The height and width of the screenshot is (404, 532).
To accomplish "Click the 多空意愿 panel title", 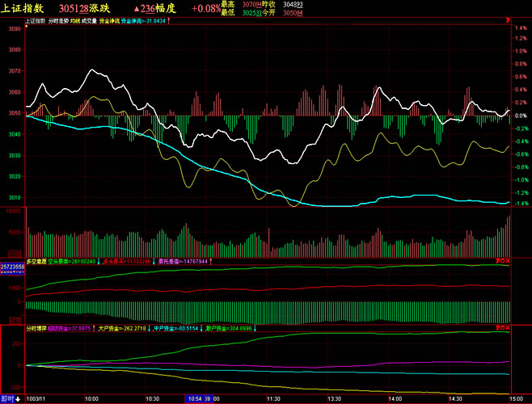I will pyautogui.click(x=36, y=261).
